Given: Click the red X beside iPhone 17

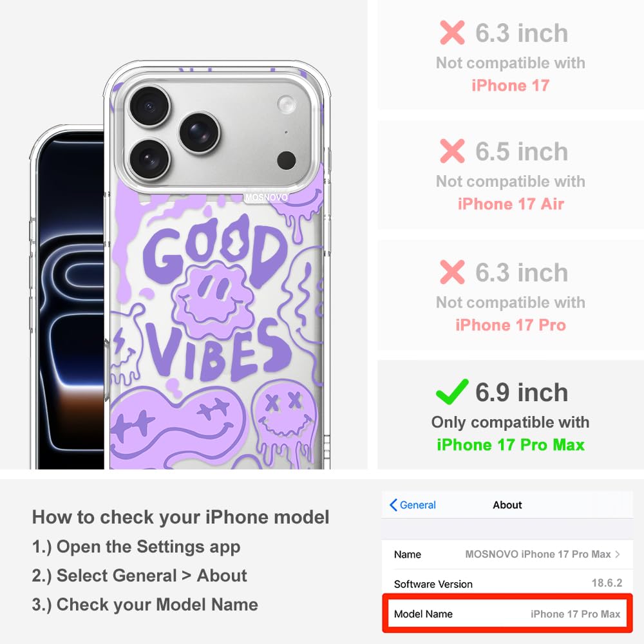Looking at the screenshot, I should click(452, 32).
